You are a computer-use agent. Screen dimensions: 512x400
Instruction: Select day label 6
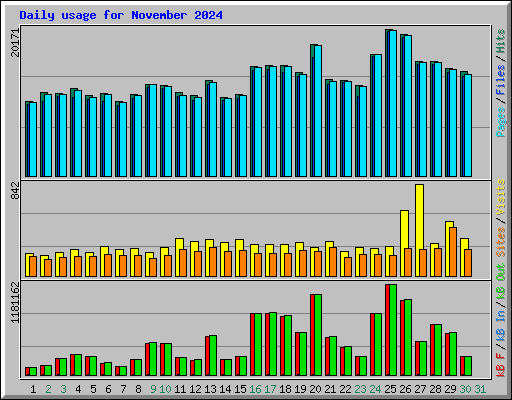click(x=108, y=389)
